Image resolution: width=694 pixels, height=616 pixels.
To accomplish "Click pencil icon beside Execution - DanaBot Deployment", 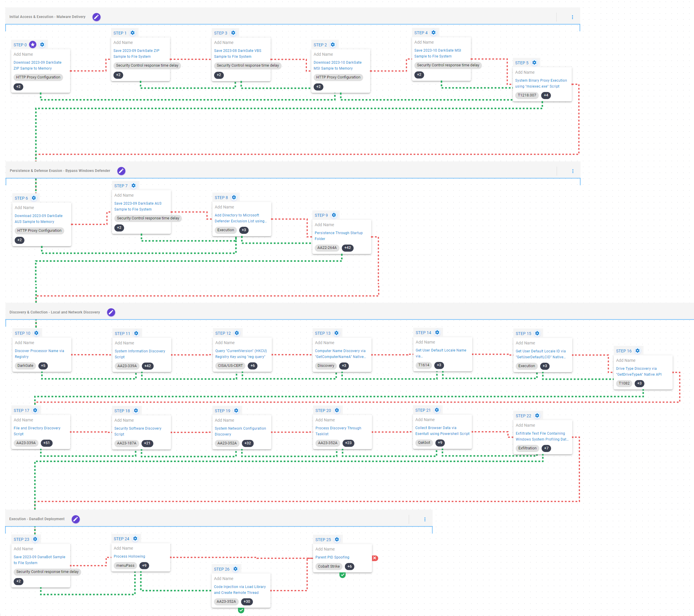I will click(76, 519).
